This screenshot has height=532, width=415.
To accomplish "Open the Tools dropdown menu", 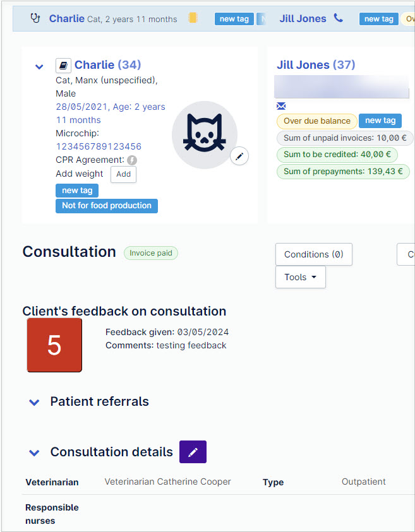I will 300,277.
